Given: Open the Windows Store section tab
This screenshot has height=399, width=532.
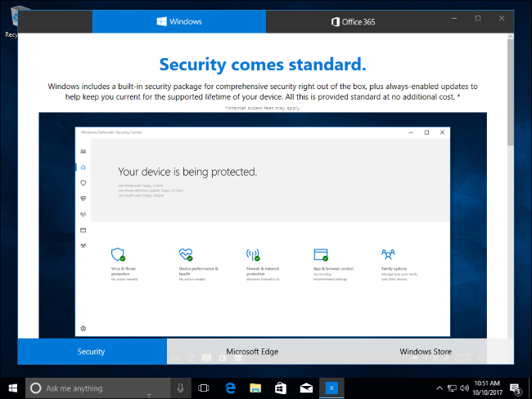Looking at the screenshot, I should click(x=426, y=352).
